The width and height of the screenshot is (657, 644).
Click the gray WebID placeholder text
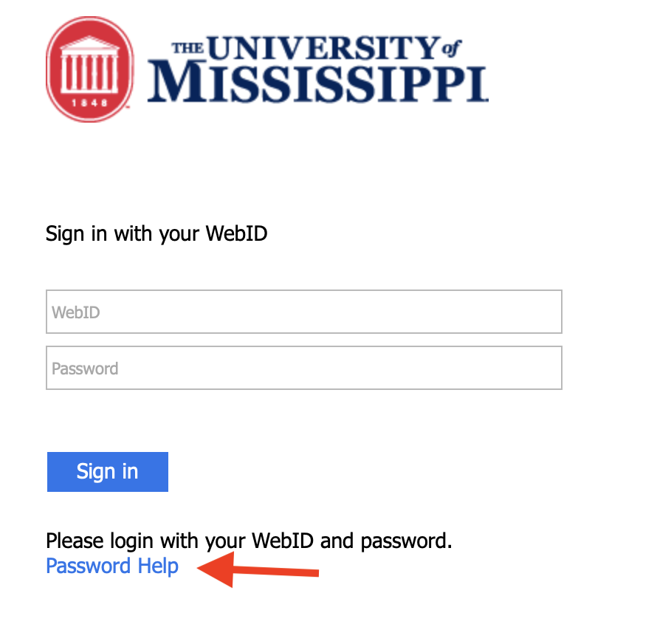(x=76, y=312)
